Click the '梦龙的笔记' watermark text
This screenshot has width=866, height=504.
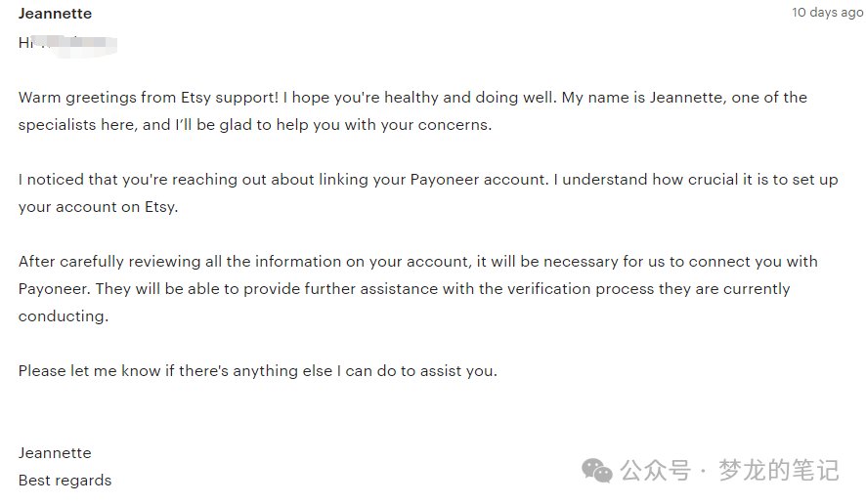778,471
